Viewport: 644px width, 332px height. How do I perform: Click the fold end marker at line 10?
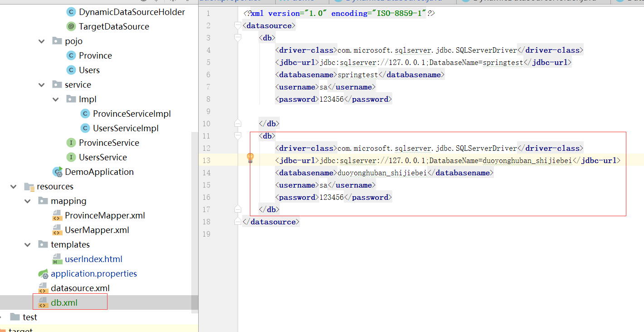[237, 123]
